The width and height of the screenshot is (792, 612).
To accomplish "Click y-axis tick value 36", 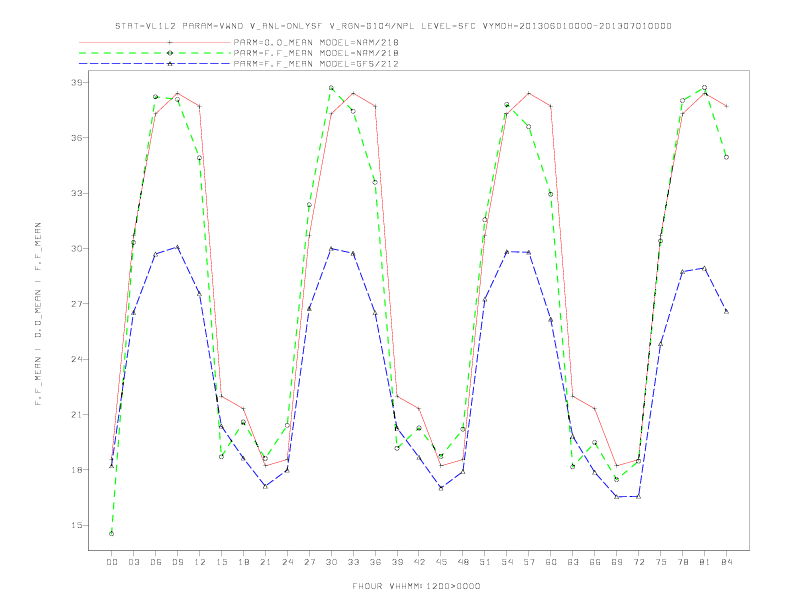I will click(x=77, y=138).
